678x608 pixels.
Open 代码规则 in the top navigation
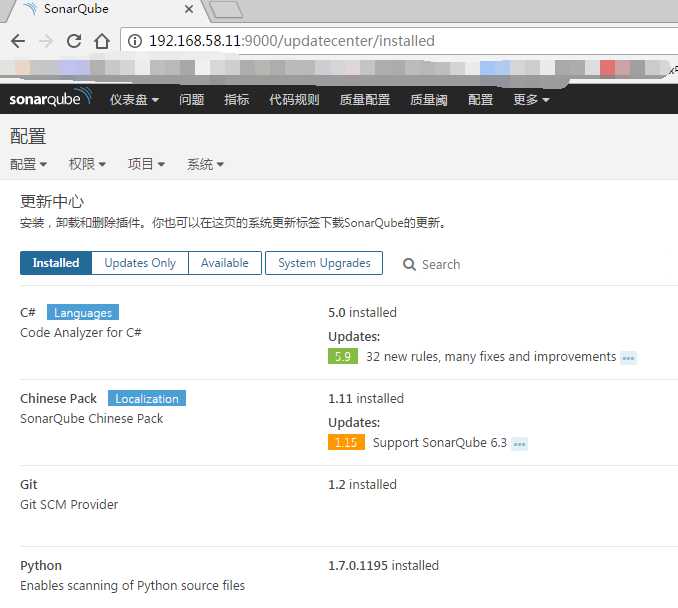coord(294,99)
